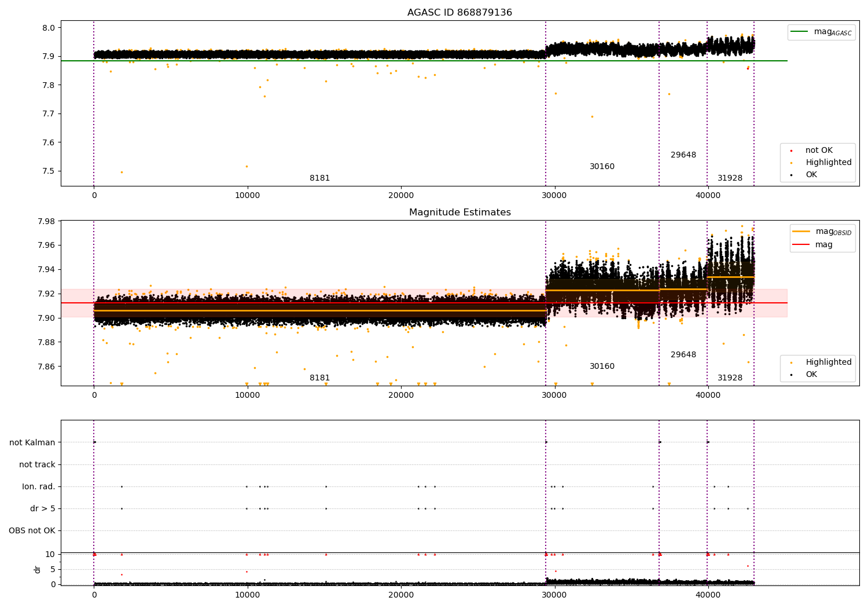This screenshot has height=608, width=868.
Task: Pick the red "not OK" legend entry
Action: (x=812, y=151)
